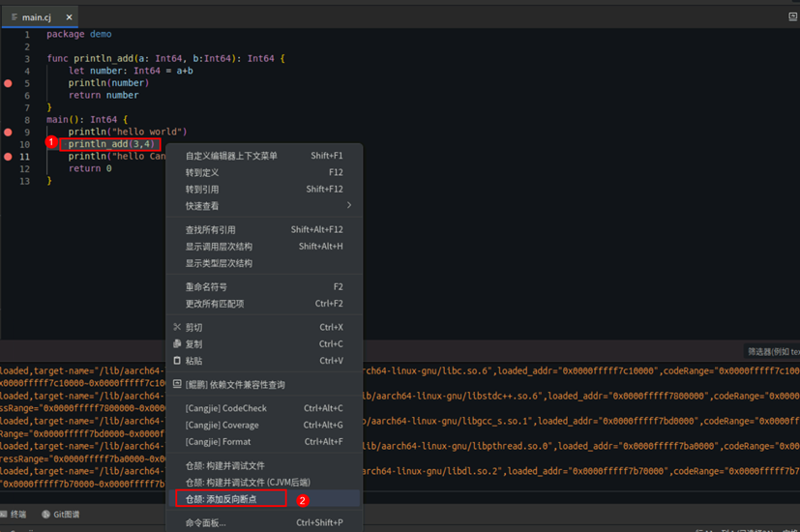Click "return number" on line 6

(x=104, y=96)
